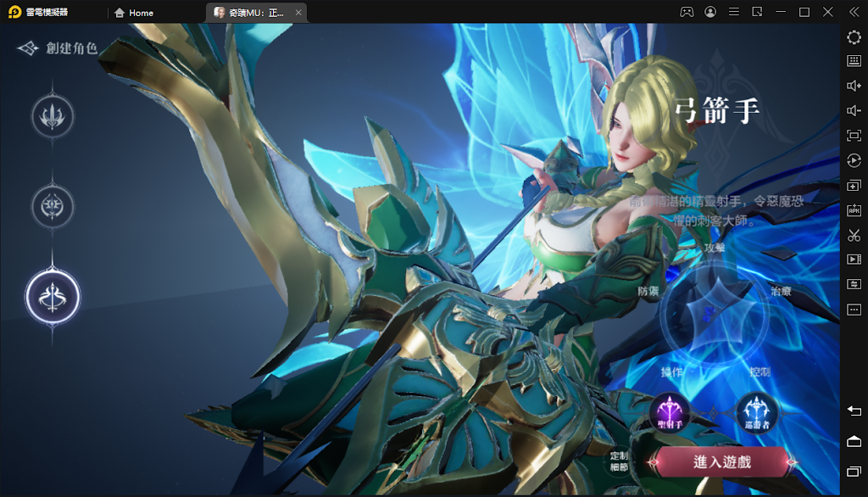This screenshot has height=497, width=868.
Task: Decrease volume using sidebar speaker minus
Action: pyautogui.click(x=854, y=111)
